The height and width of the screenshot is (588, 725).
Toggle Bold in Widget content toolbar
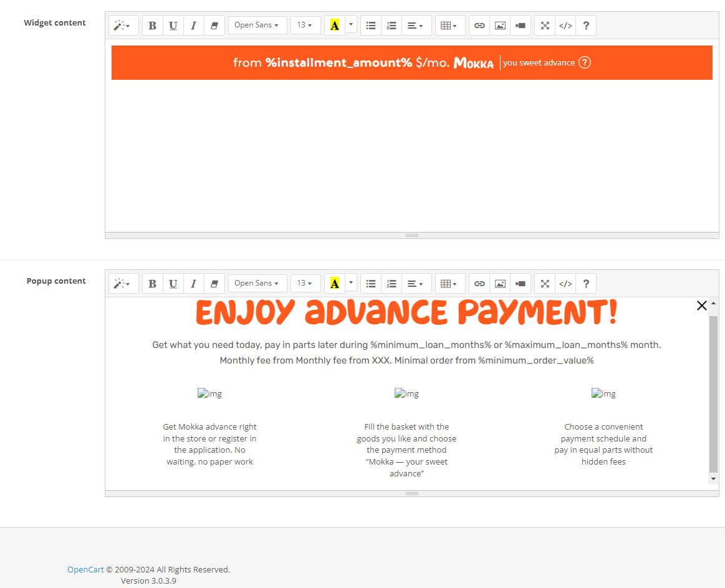(153, 26)
